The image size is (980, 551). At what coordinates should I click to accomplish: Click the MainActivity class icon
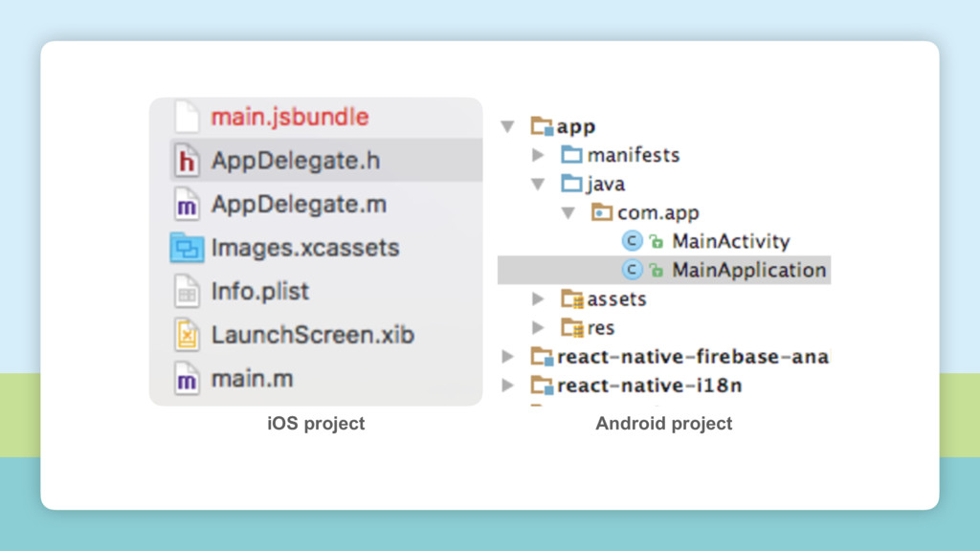click(632, 241)
